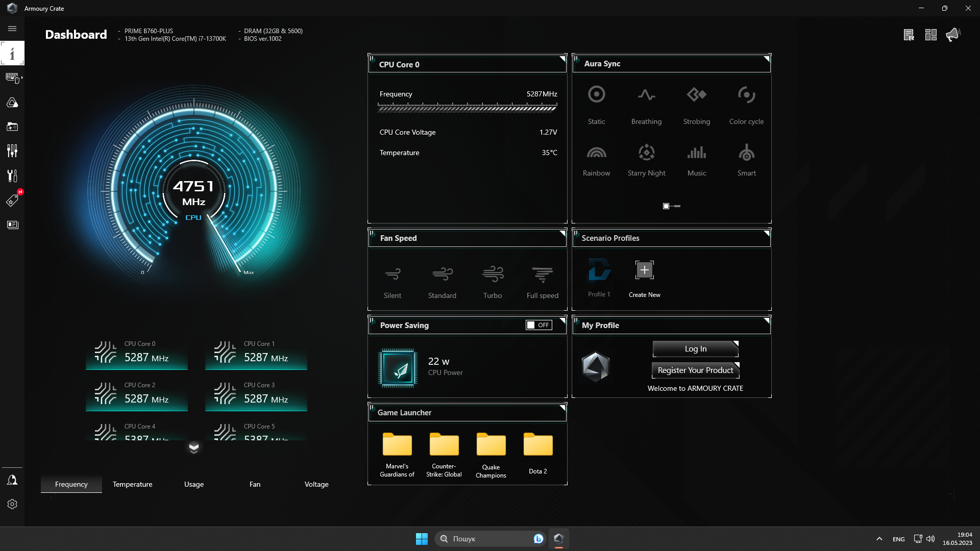This screenshot has height=551, width=980.
Task: Open the Aura Sync sidebar section
Action: click(x=12, y=102)
